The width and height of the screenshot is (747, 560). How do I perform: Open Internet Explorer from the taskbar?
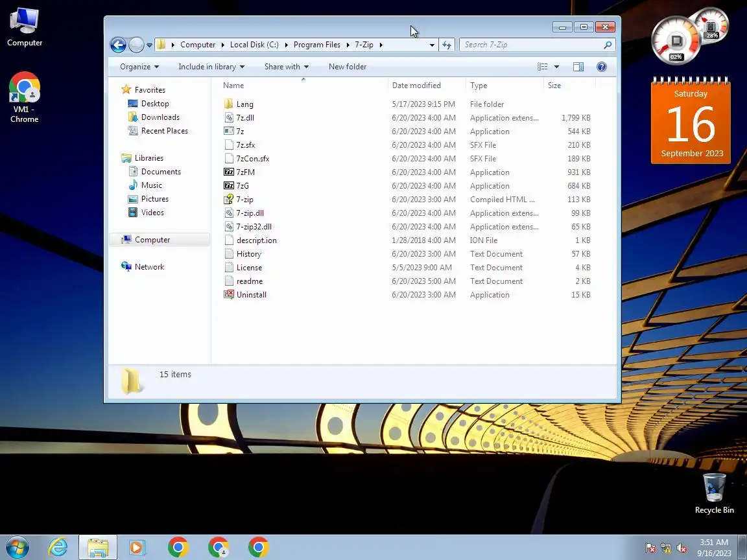[x=58, y=548]
